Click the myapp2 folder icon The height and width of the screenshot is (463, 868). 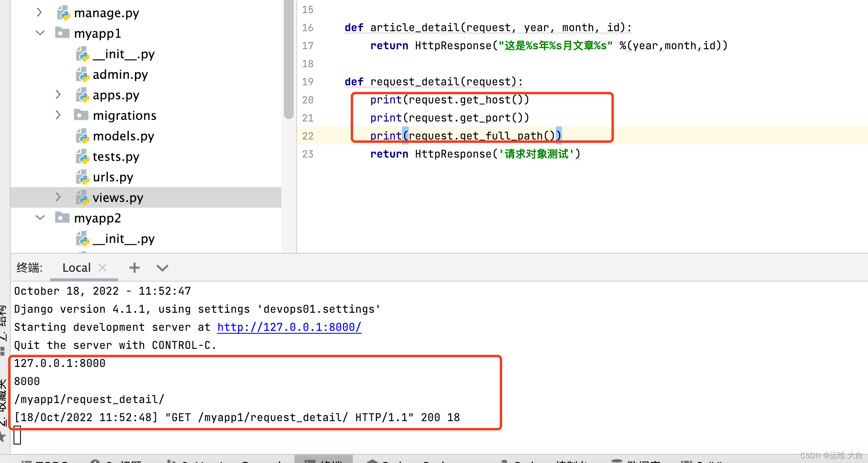[62, 218]
